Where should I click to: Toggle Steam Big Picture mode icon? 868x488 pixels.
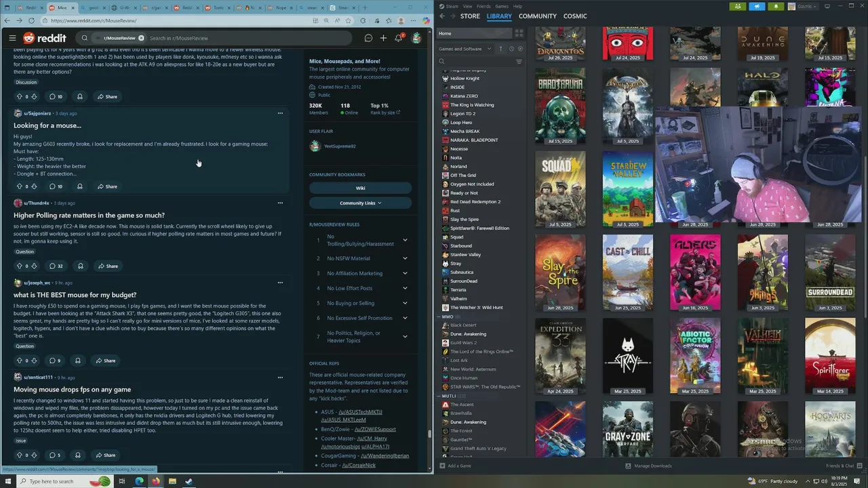827,6
